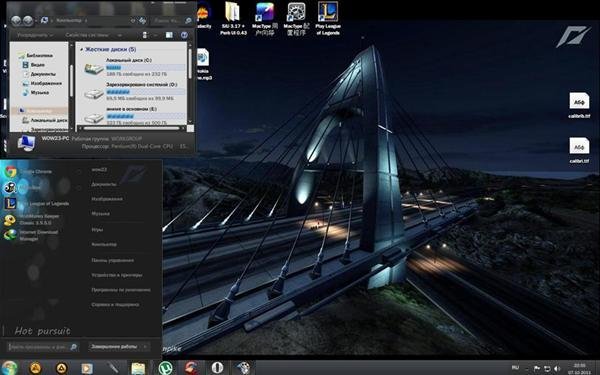600x375 pixels.
Task: Click the Start orb on the taskbar
Action: [9, 368]
